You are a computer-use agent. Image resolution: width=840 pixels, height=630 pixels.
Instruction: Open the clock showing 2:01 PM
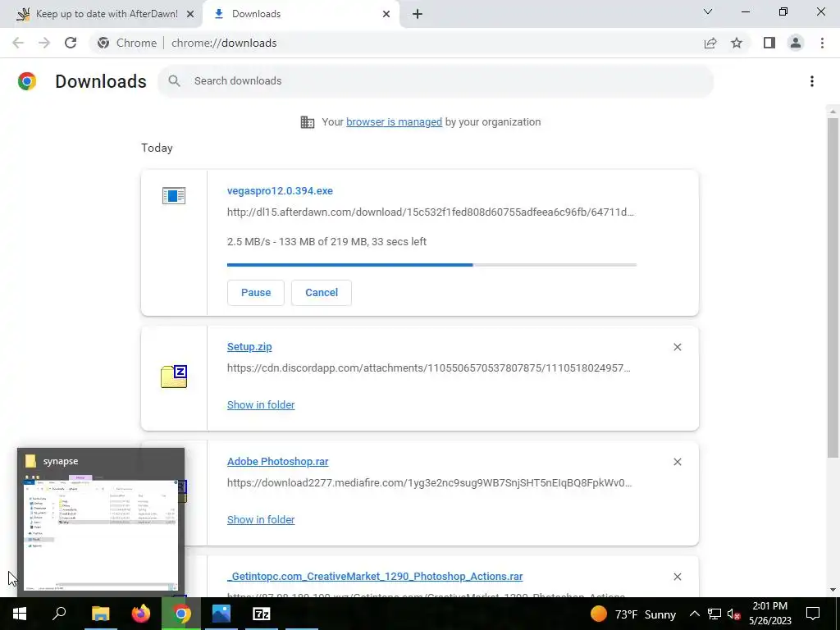(x=770, y=614)
